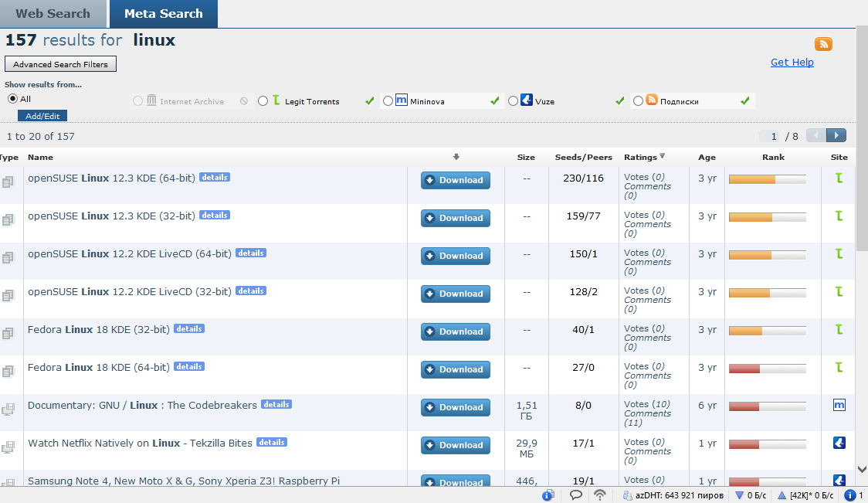Click the rank bar for openSUSE 12.3 64-bit
868x503 pixels.
point(767,180)
